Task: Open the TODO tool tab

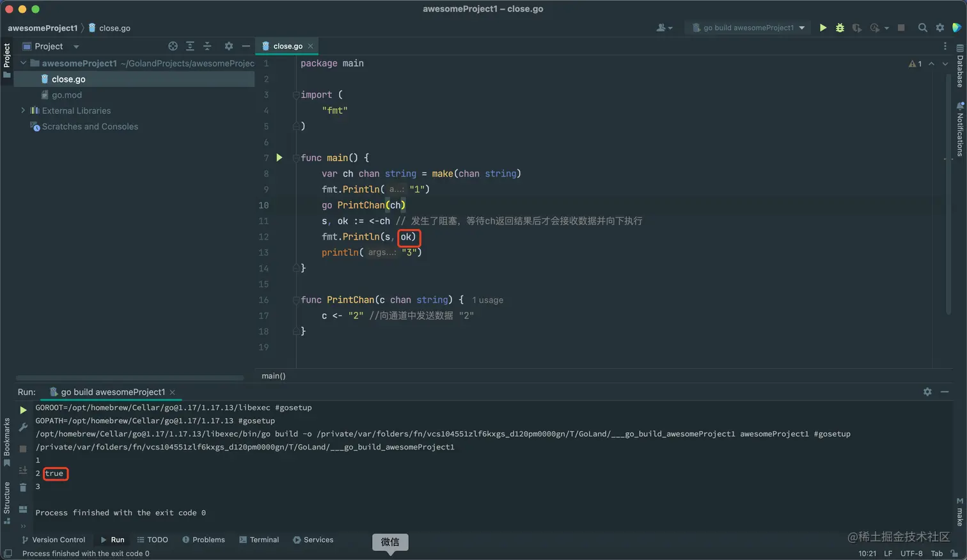Action: pyautogui.click(x=153, y=540)
